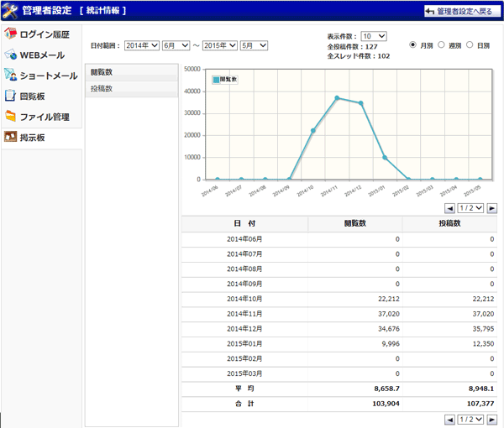Select the daily (日別) radio button
The width and height of the screenshot is (504, 428).
click(469, 45)
